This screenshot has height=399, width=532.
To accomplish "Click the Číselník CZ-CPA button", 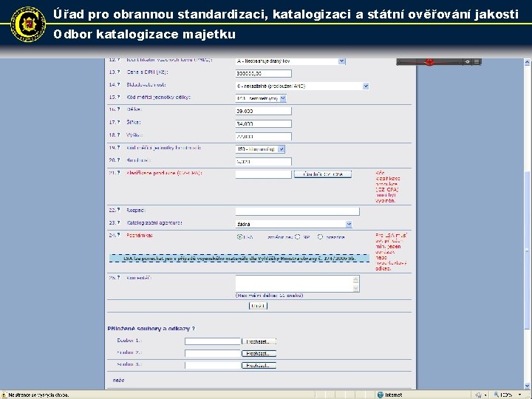I will 323,174.
